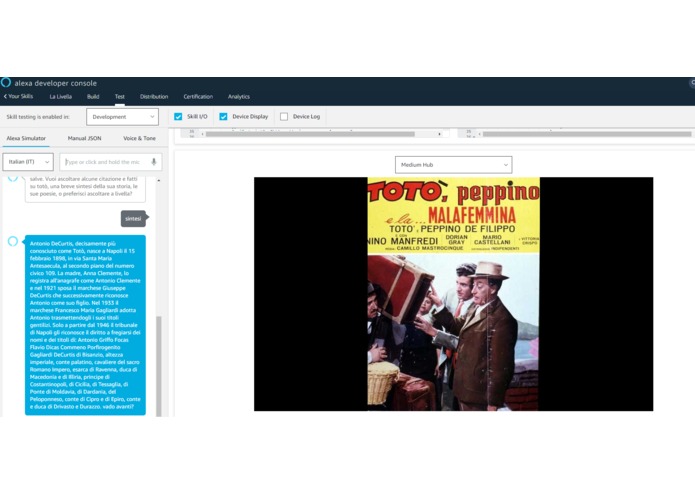Click the right JSON panel horizontal scrollbar
Image resolution: width=695 pixels, height=494 pixels.
587,134
